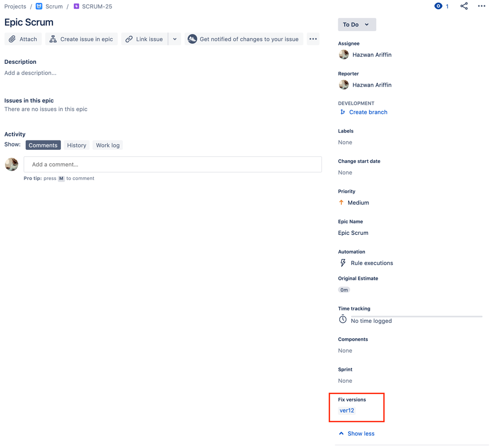Click the Link issue chain icon

coord(130,39)
